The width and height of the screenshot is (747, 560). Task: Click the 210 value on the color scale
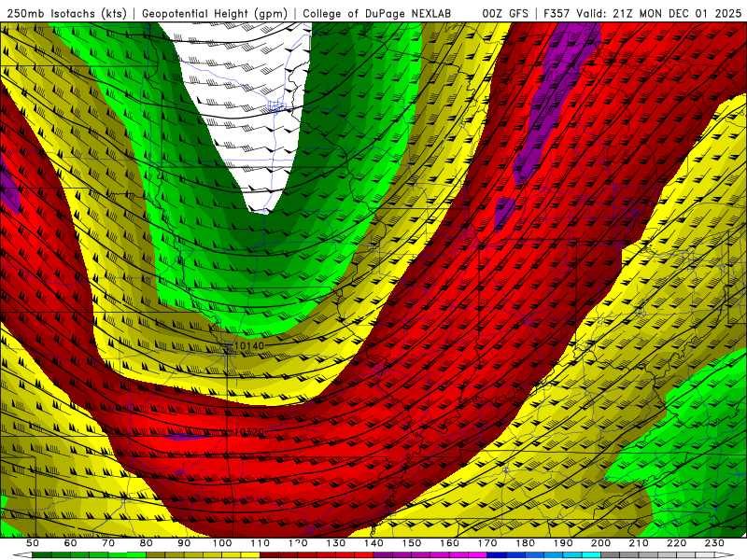tap(639, 543)
